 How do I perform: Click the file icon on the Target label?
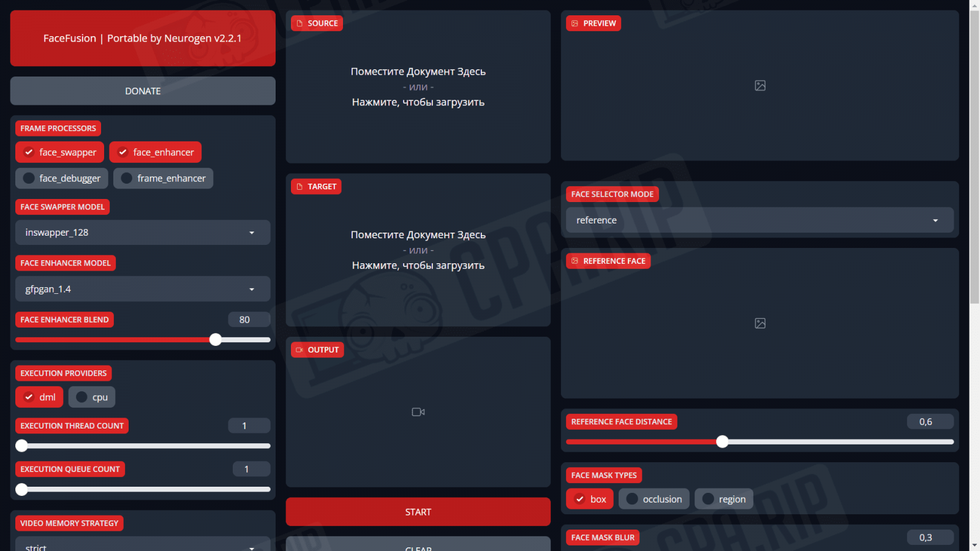tap(300, 187)
